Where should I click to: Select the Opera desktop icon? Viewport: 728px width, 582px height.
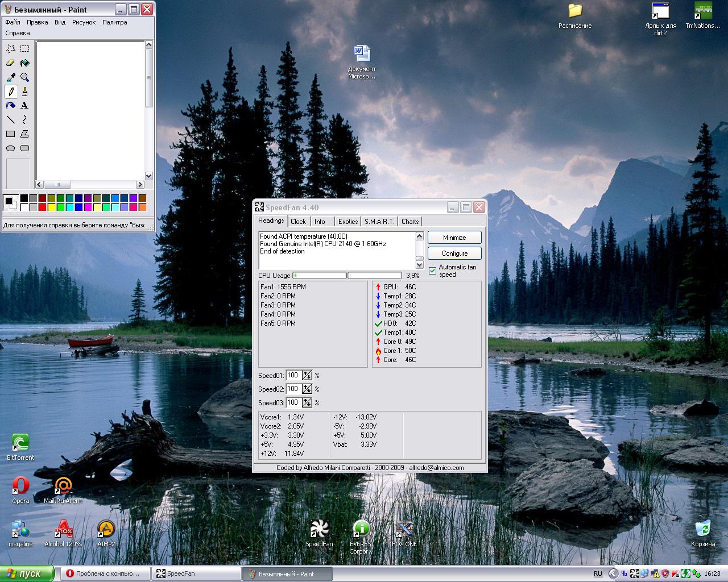click(20, 490)
